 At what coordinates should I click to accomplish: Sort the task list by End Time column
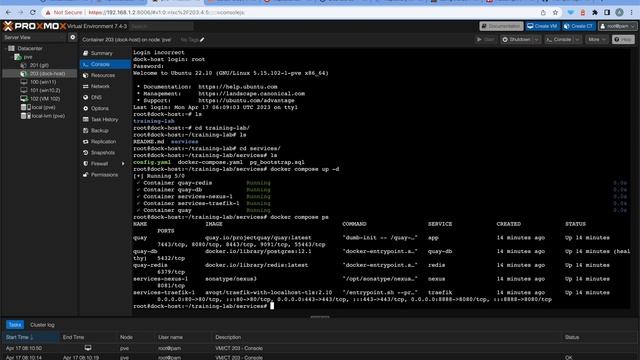(88, 337)
